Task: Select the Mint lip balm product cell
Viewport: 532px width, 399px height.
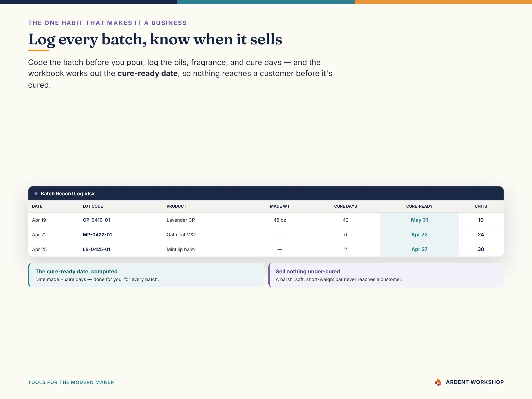Action: click(x=181, y=249)
